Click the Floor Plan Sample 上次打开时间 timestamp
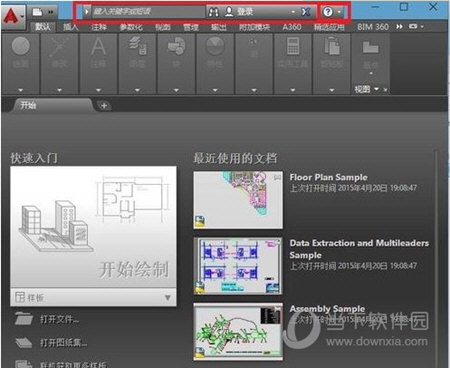450x368 pixels. point(353,188)
